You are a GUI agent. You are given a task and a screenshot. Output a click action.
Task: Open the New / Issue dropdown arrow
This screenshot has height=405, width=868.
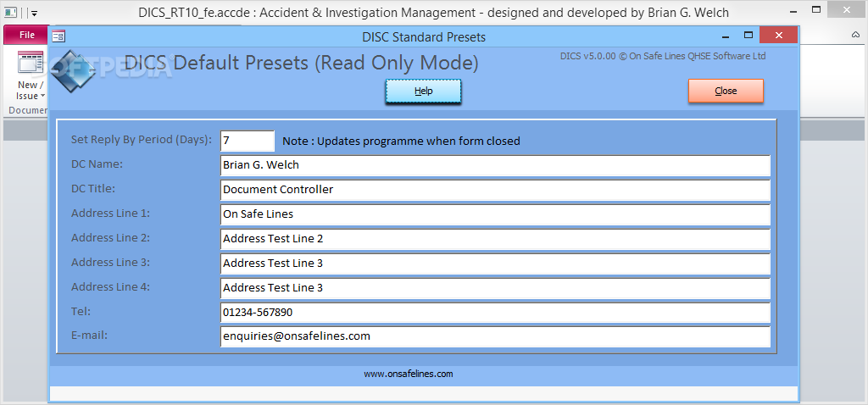[x=42, y=97]
